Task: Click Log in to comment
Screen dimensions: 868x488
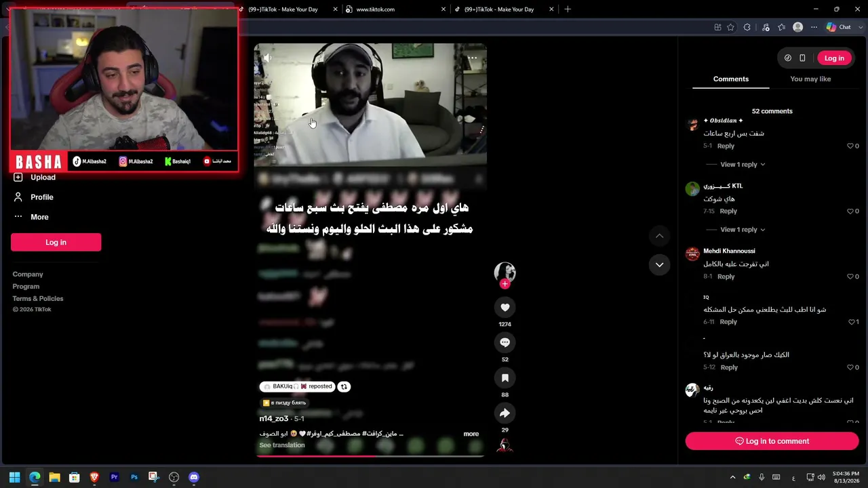Action: pyautogui.click(x=772, y=441)
